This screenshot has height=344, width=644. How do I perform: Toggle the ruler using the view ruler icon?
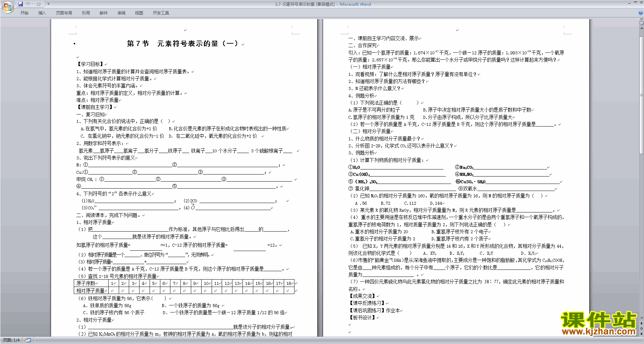pos(641,23)
